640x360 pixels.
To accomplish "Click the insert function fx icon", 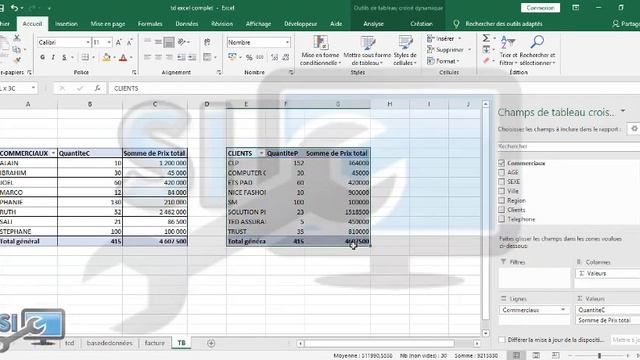I will tap(97, 88).
